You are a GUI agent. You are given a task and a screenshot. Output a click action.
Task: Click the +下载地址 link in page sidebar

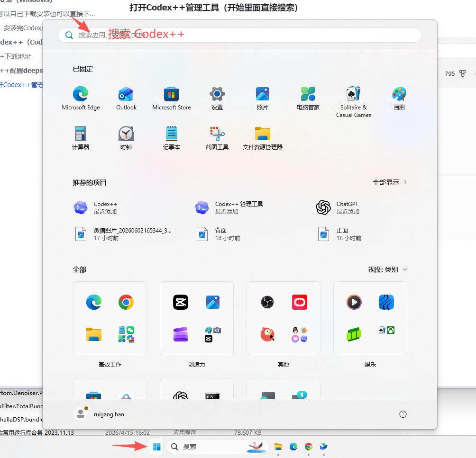point(16,56)
